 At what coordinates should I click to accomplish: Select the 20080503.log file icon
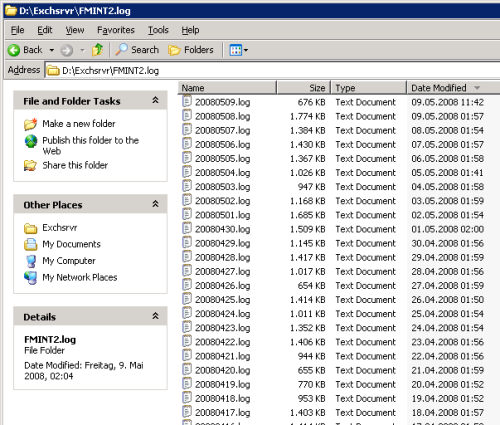[x=187, y=186]
